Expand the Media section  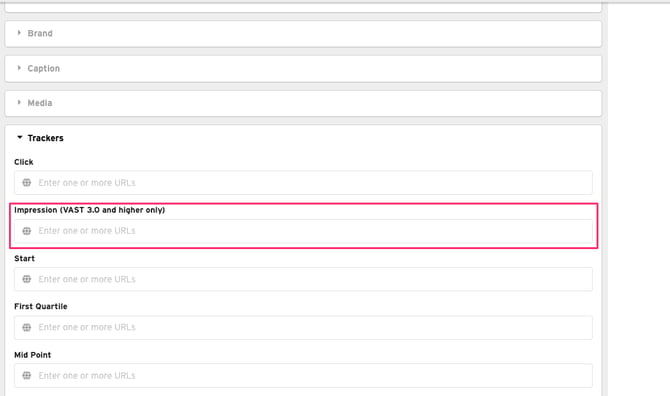(x=303, y=103)
